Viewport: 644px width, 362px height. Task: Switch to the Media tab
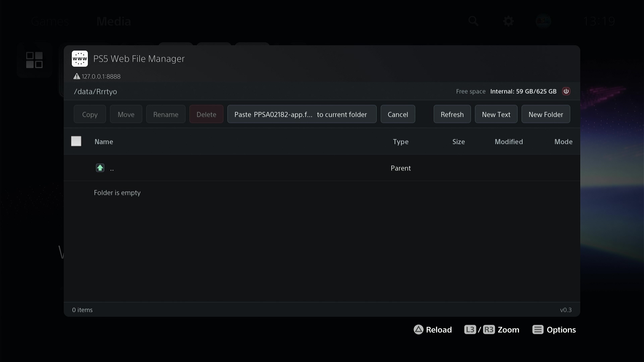click(114, 21)
